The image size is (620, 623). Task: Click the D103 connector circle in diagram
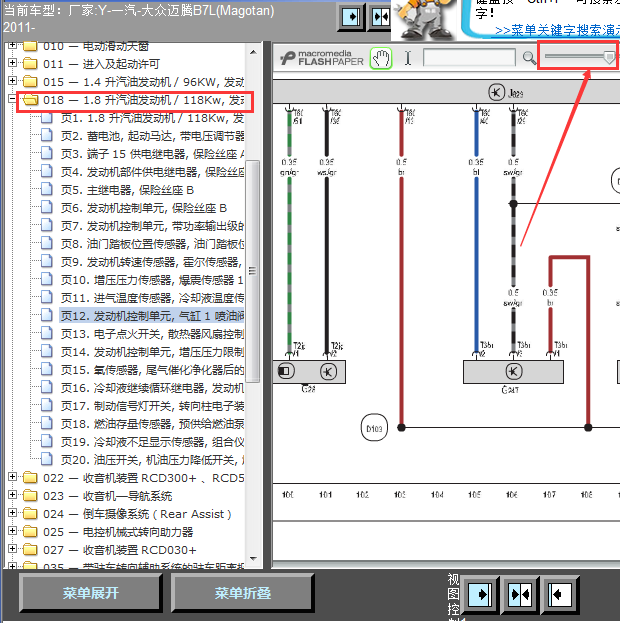374,428
